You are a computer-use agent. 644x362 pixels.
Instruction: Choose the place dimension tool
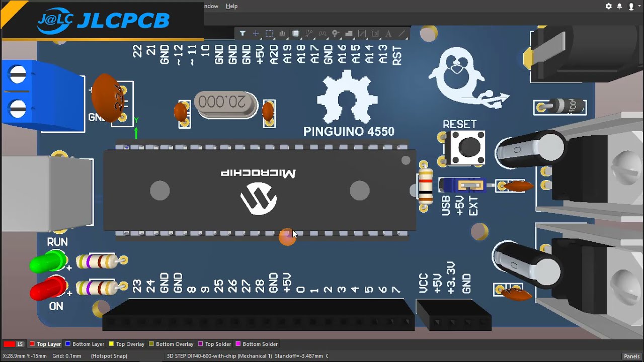click(375, 34)
